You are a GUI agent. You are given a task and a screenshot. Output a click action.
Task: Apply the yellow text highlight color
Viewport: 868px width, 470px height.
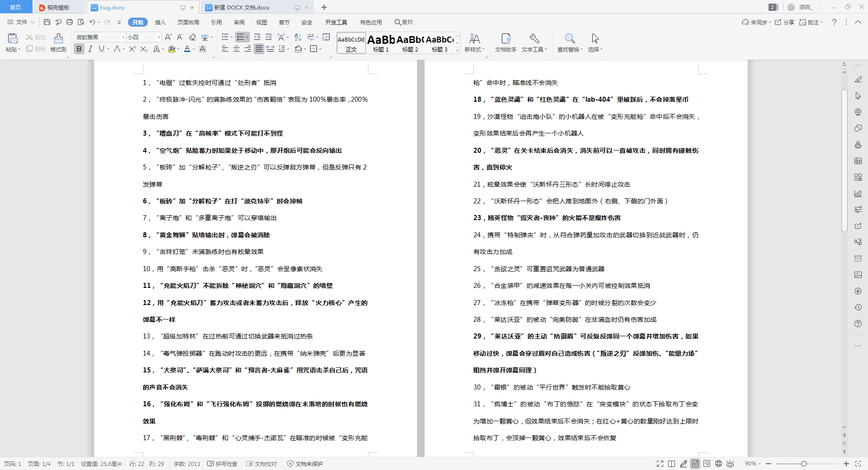(172, 49)
